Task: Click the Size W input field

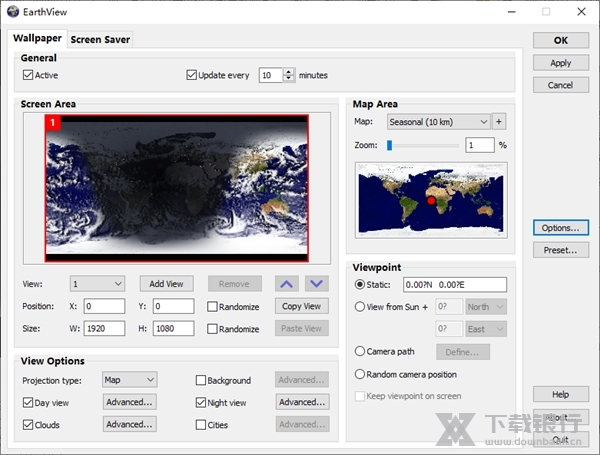Action: tap(104, 328)
